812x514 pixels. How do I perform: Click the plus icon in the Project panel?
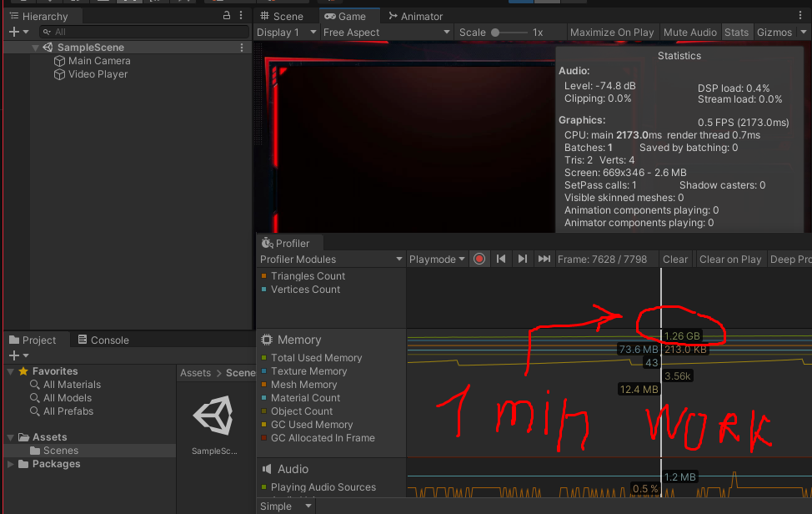point(16,355)
